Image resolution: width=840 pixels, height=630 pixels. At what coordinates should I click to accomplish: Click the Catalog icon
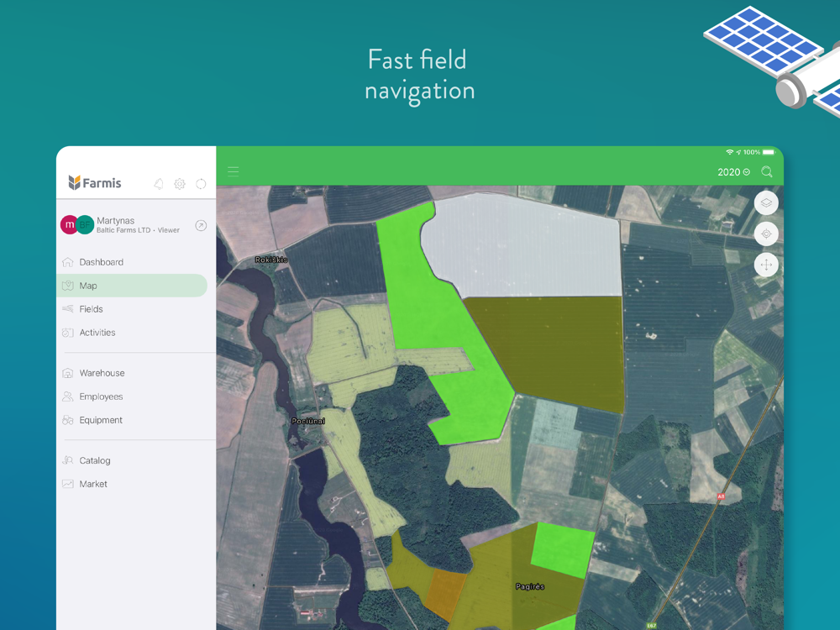67,460
